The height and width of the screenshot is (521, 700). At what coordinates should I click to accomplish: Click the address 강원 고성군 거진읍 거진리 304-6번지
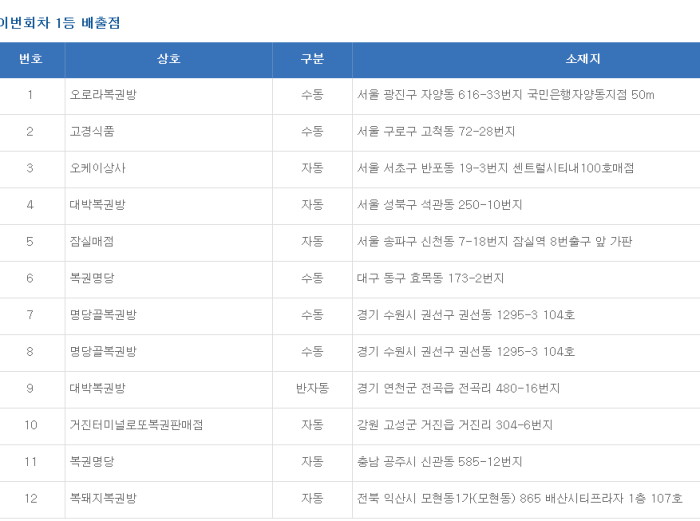pyautogui.click(x=455, y=425)
